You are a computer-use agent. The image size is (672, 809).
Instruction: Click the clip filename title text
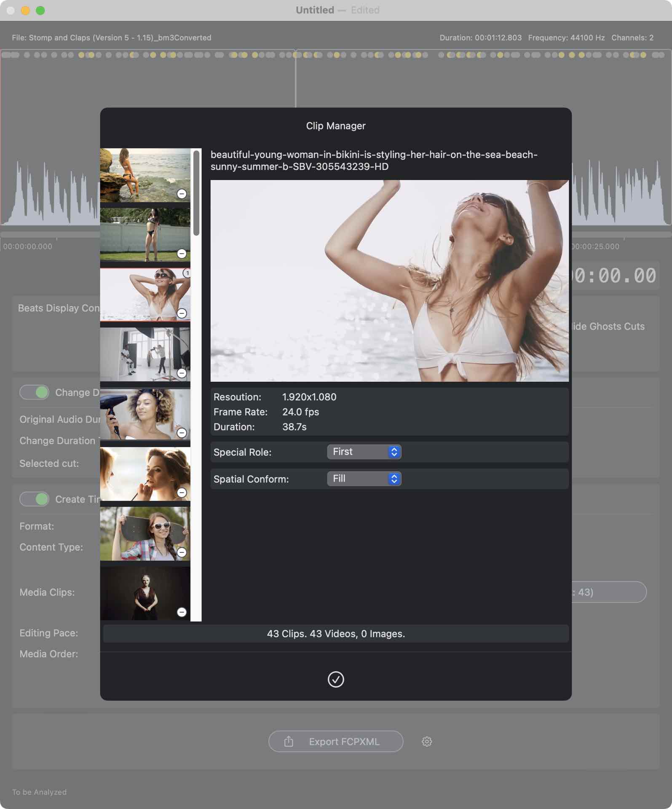point(374,161)
